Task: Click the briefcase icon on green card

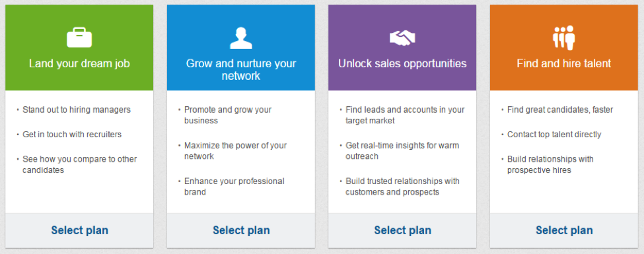Action: coord(79,38)
